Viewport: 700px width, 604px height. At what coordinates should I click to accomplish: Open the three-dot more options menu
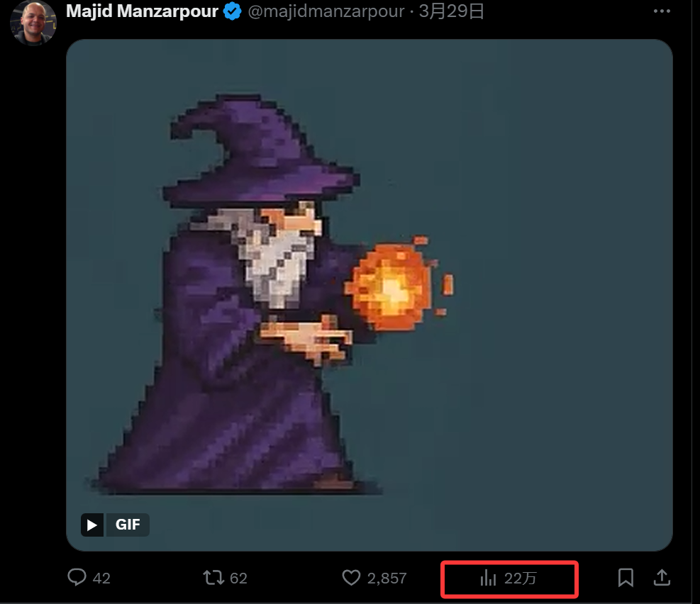[662, 11]
